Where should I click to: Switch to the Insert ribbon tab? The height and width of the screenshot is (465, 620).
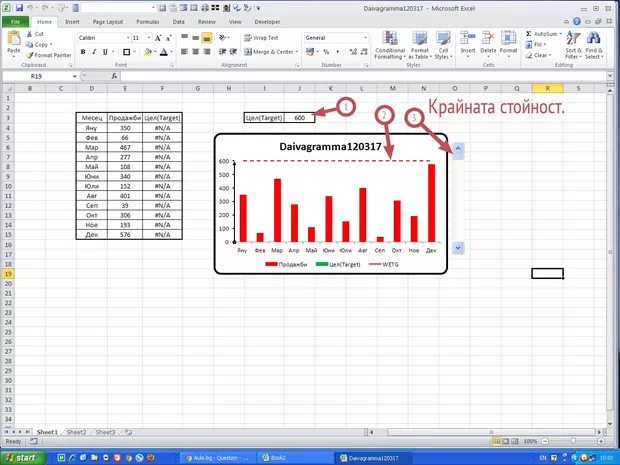(72, 22)
